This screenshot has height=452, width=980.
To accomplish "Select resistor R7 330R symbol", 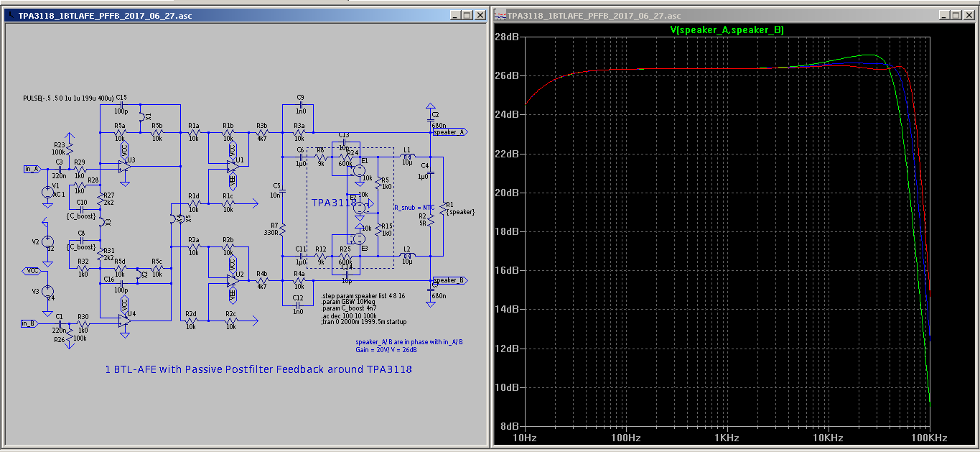I will pos(282,229).
